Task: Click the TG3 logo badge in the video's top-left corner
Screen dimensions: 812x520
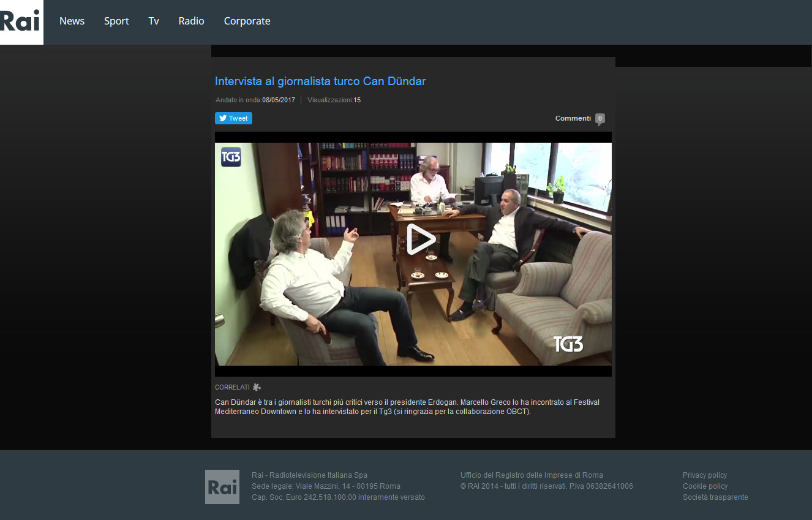Action: [x=231, y=157]
